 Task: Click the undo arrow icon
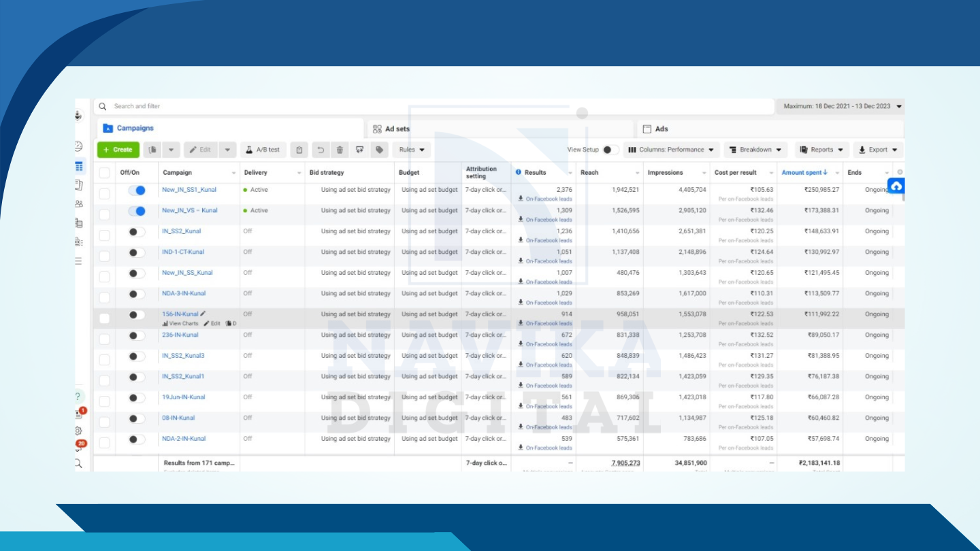[321, 150]
